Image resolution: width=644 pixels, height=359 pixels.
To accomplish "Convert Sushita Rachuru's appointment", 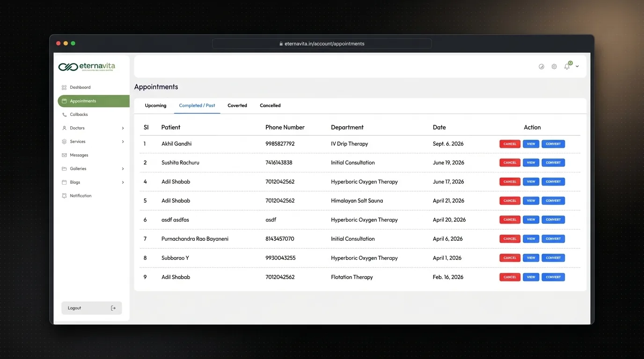I will [x=553, y=163].
